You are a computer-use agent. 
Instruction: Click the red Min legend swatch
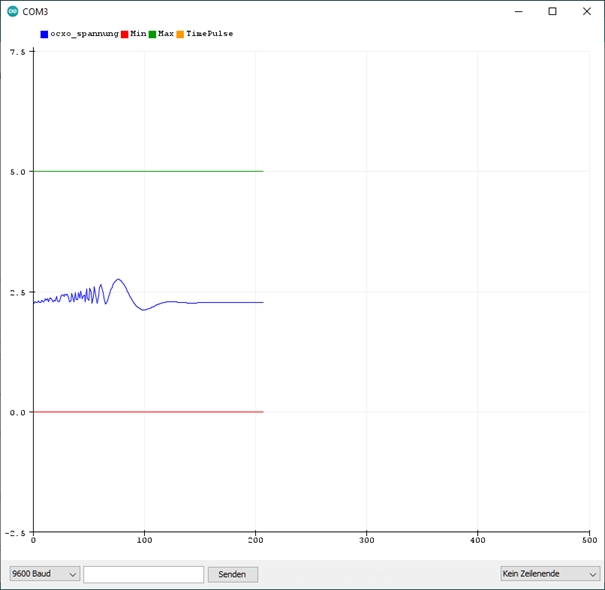pyautogui.click(x=124, y=34)
